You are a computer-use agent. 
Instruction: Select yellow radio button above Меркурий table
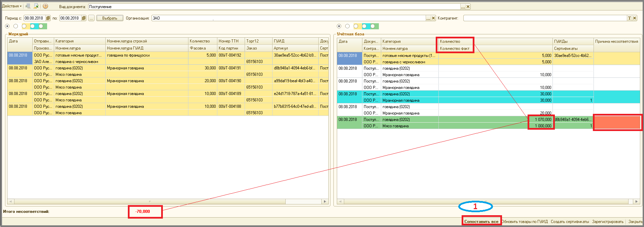click(24, 26)
